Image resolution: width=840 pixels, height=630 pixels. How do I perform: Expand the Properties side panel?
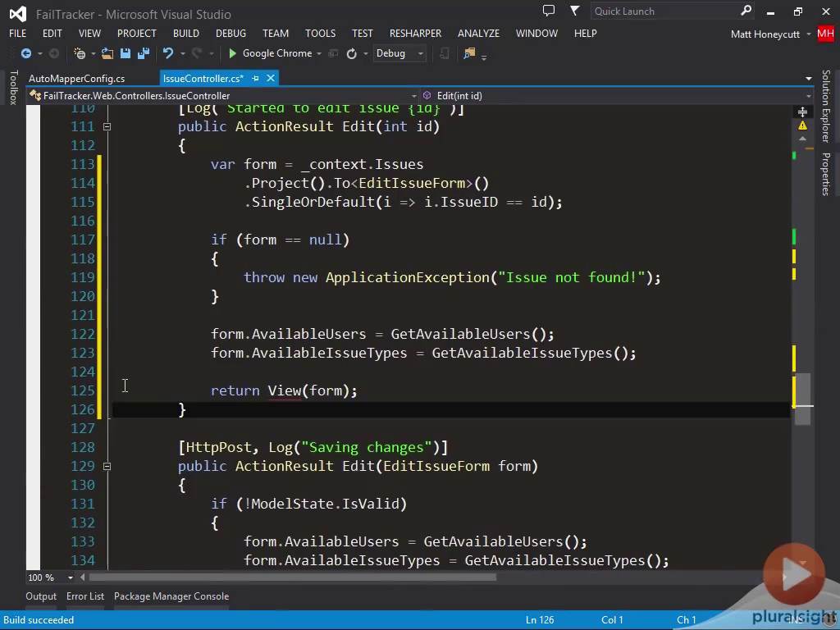[x=826, y=174]
